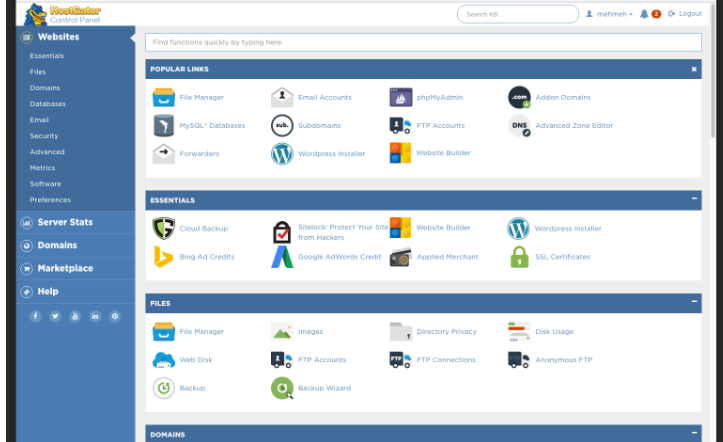Close the Popular Links panel
Image resolution: width=723 pixels, height=442 pixels.
tap(694, 69)
